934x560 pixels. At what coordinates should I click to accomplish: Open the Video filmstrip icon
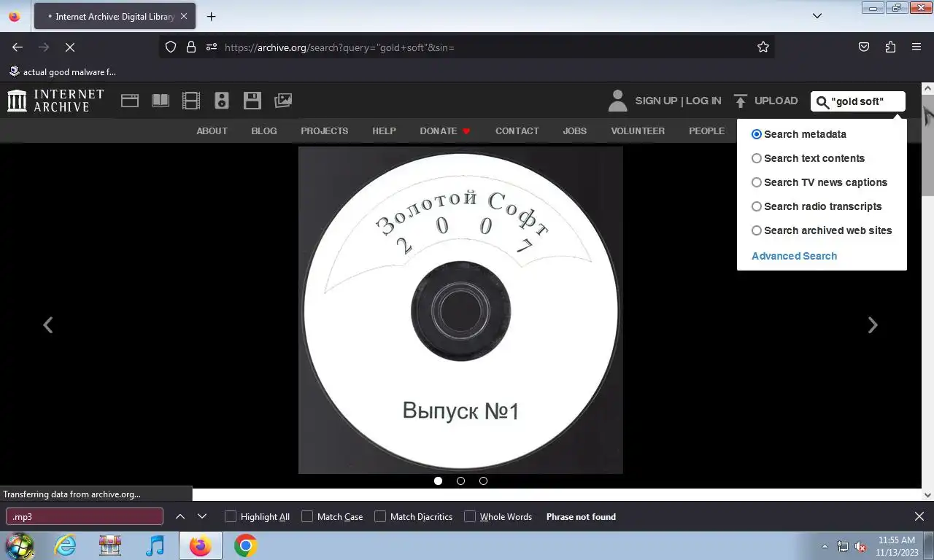(x=191, y=101)
